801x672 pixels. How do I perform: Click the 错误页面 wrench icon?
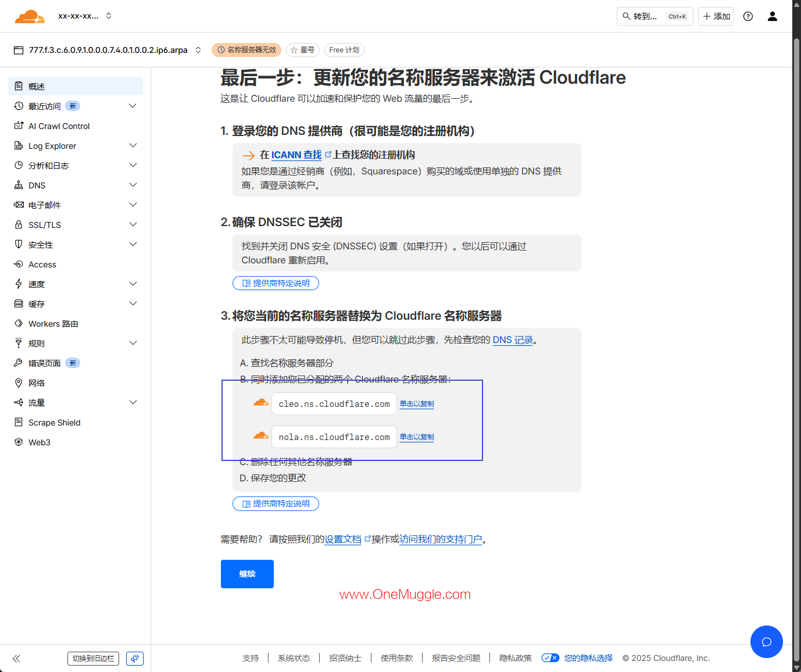pyautogui.click(x=19, y=363)
